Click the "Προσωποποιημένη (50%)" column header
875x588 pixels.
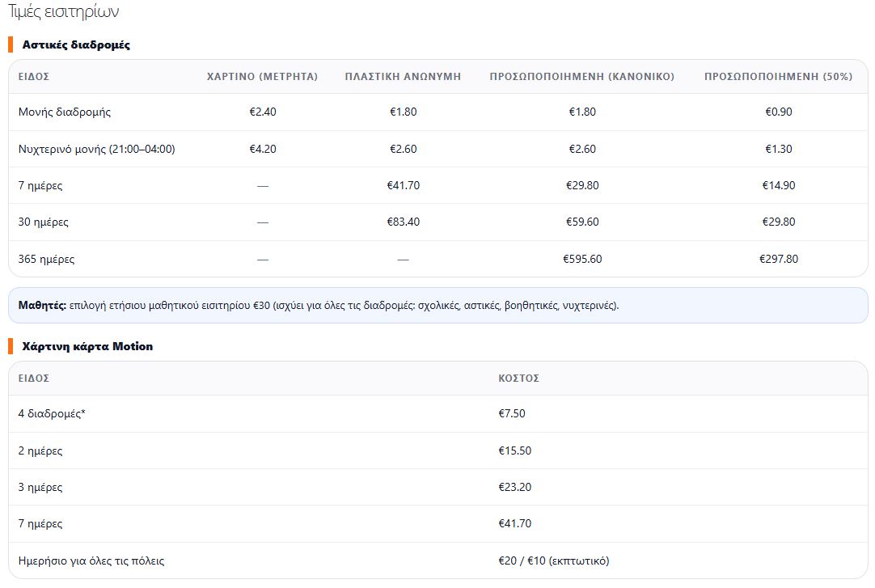pyautogui.click(x=778, y=76)
